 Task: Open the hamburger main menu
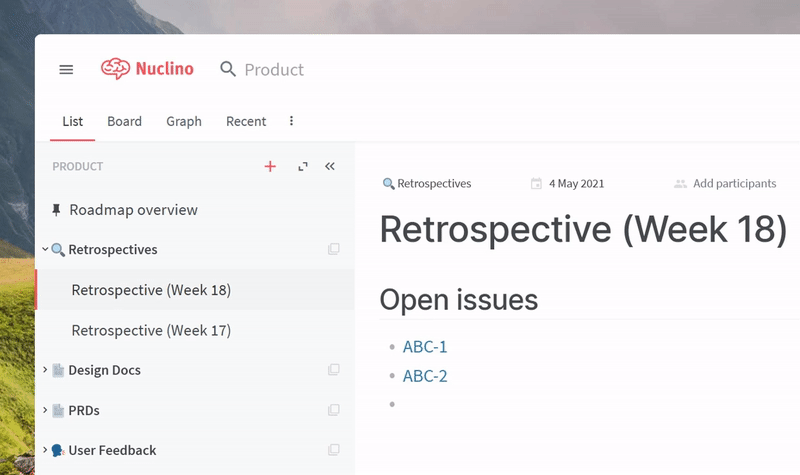pos(66,69)
